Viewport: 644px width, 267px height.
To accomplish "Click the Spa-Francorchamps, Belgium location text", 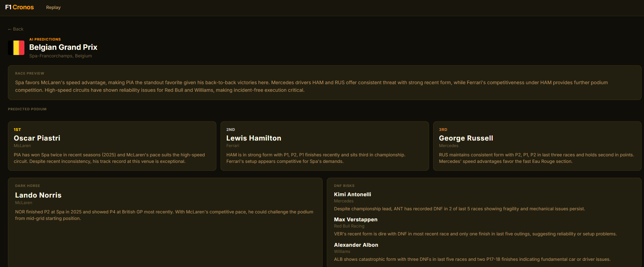I will tap(61, 56).
